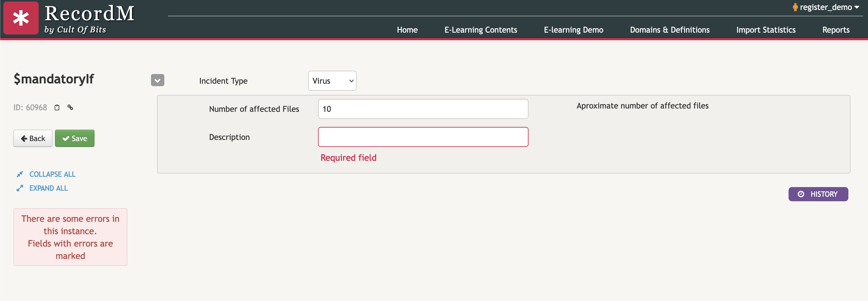Click the COLLAPSE ALL link

coord(46,174)
